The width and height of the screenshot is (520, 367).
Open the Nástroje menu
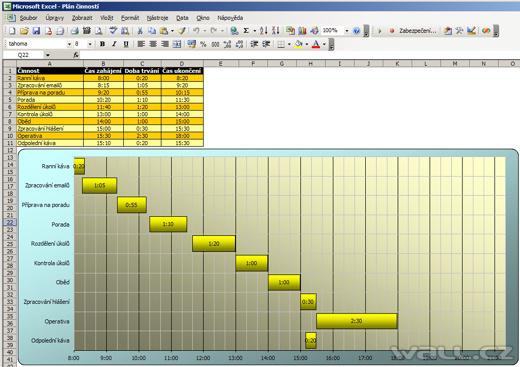pyautogui.click(x=158, y=18)
